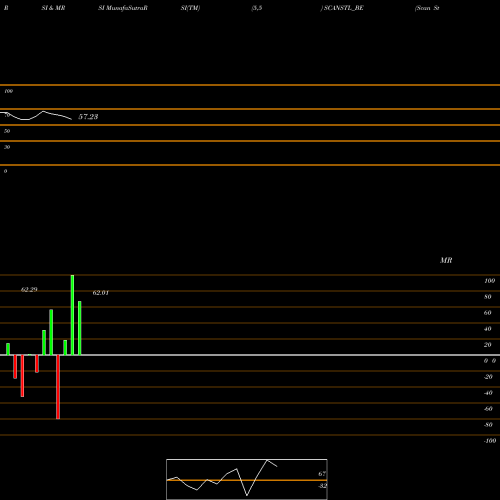The width and height of the screenshot is (500, 500).
Task: Click the tallest green MRSI bar
Action: [x=72, y=315]
